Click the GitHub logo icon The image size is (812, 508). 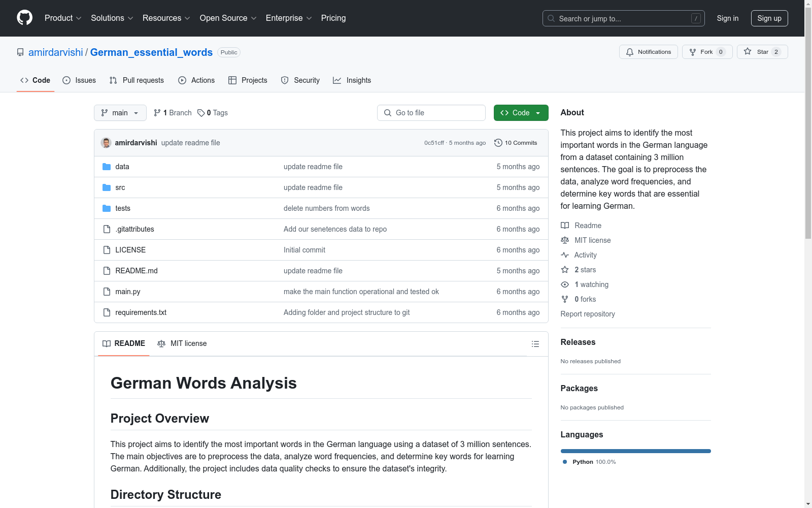24,18
